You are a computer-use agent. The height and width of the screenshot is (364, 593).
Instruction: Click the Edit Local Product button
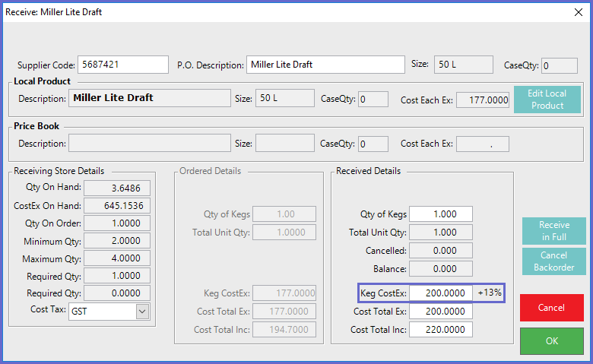click(547, 100)
